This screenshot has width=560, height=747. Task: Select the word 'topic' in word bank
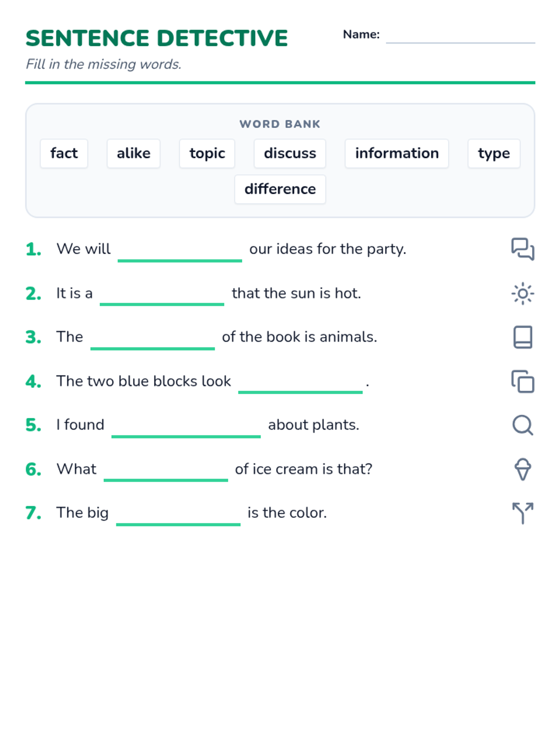coord(207,154)
